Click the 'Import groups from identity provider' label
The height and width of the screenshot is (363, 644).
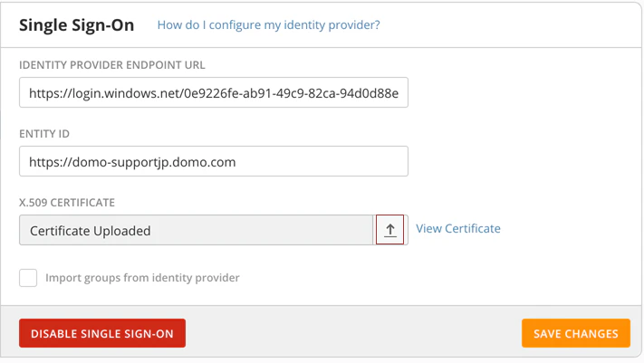pos(142,278)
